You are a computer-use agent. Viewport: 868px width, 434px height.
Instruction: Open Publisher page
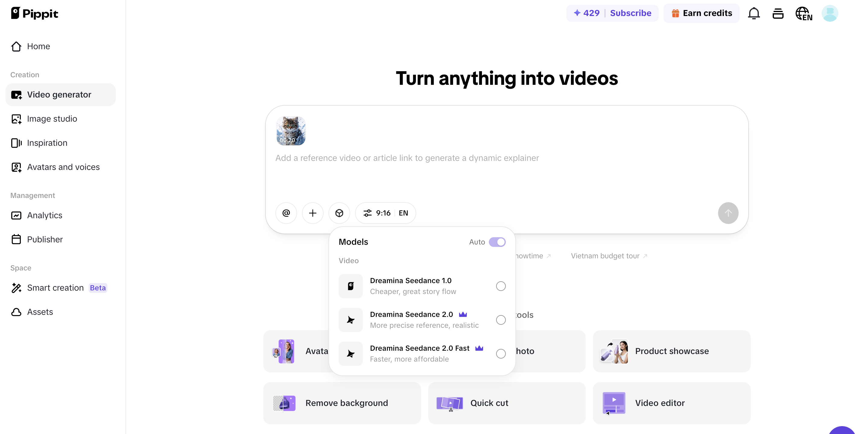tap(61, 239)
